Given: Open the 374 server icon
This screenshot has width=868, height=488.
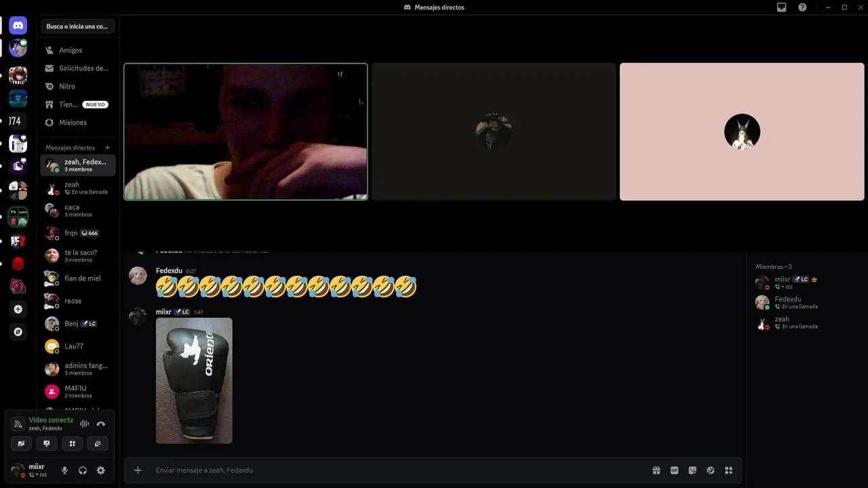Looking at the screenshot, I should click(x=16, y=121).
